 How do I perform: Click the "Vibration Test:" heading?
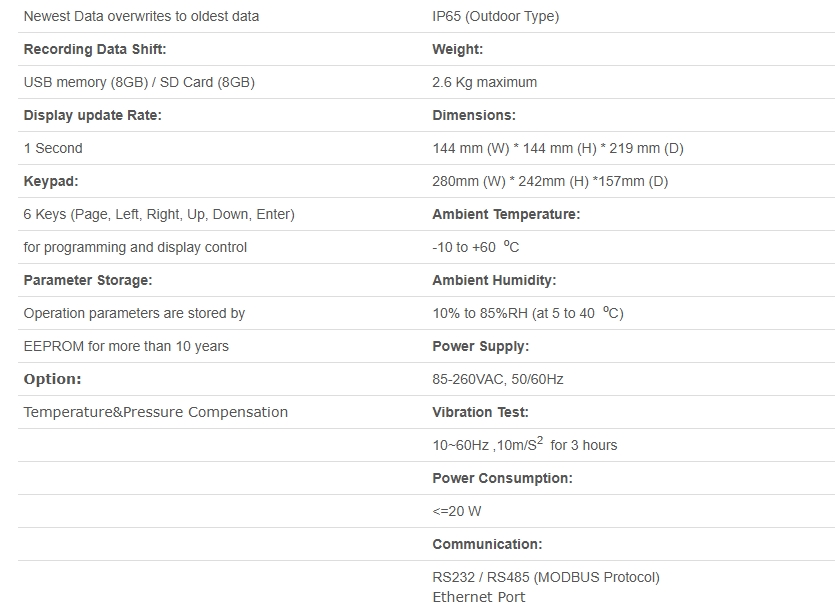point(480,412)
